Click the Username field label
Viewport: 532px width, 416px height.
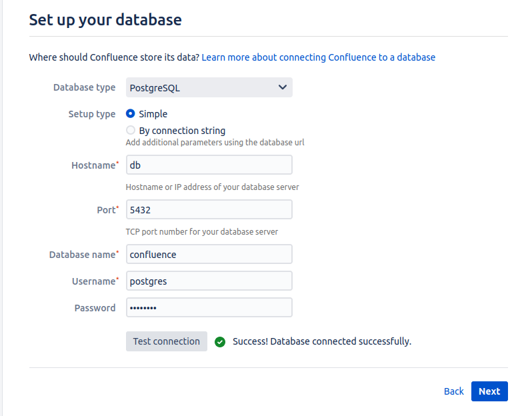click(95, 281)
